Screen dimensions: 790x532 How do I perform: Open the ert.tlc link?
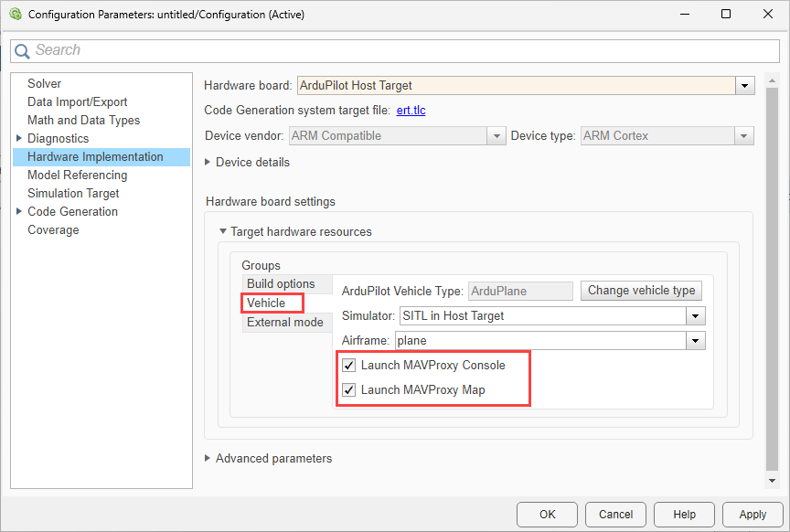tap(411, 111)
